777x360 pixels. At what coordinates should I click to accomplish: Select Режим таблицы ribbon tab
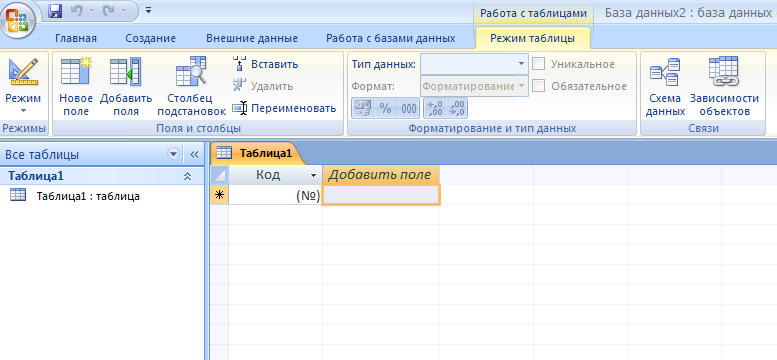point(533,38)
